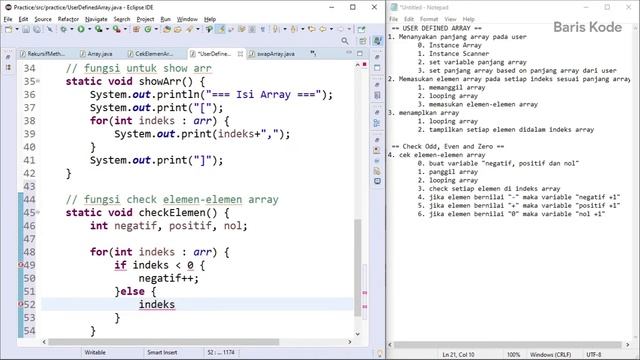This screenshot has width=640, height=360.
Task: Close the UserDefine editor tab
Action: click(240, 53)
